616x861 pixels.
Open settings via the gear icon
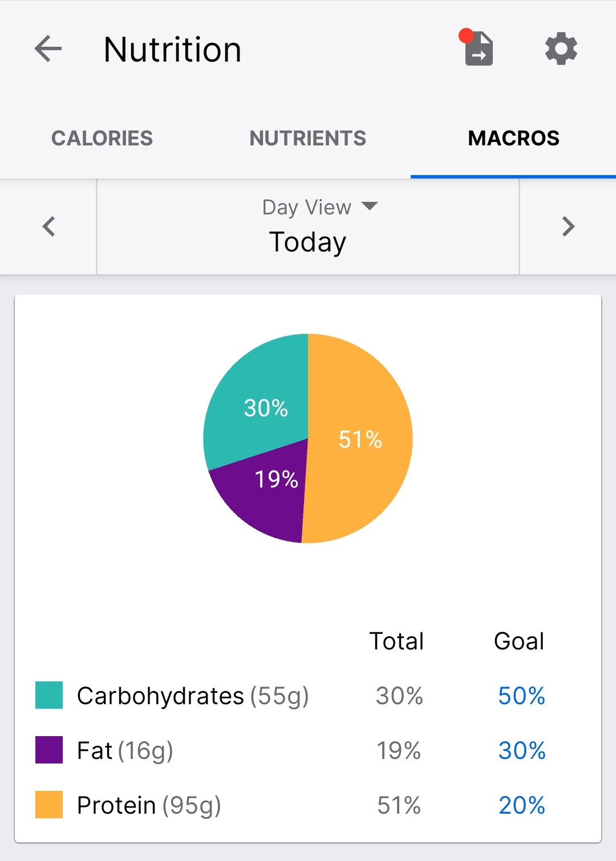561,49
